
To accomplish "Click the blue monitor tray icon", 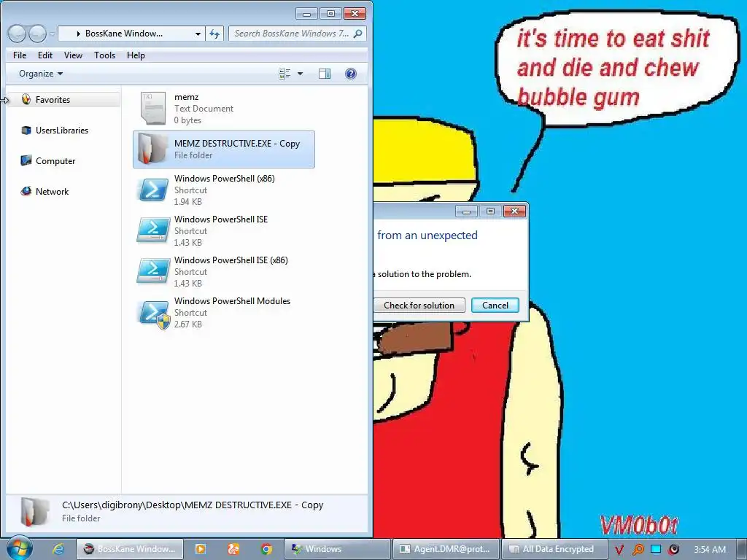I will coord(656,549).
